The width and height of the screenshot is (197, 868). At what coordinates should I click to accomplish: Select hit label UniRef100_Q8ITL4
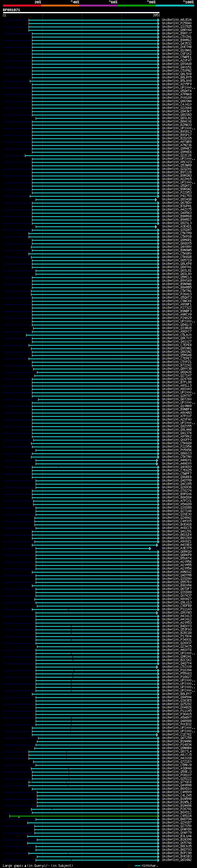(177, 751)
